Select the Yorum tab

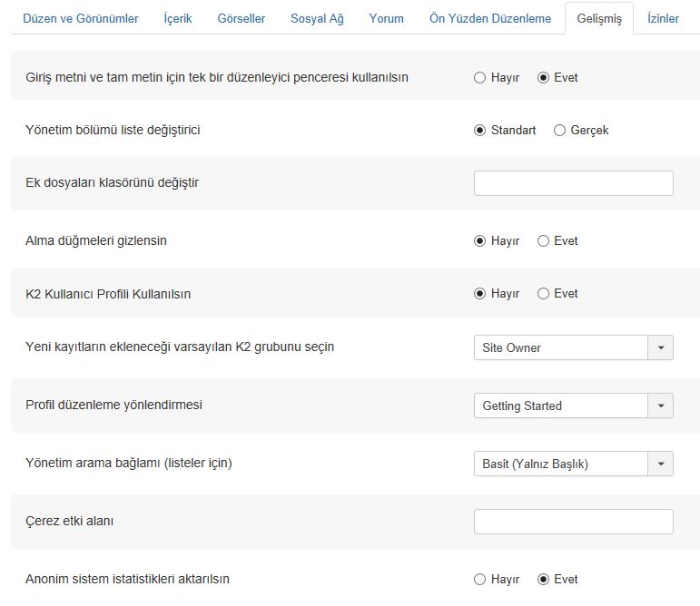[386, 18]
